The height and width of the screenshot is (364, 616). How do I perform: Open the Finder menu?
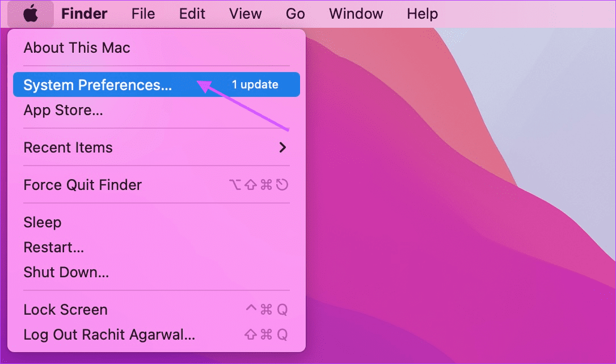[84, 14]
